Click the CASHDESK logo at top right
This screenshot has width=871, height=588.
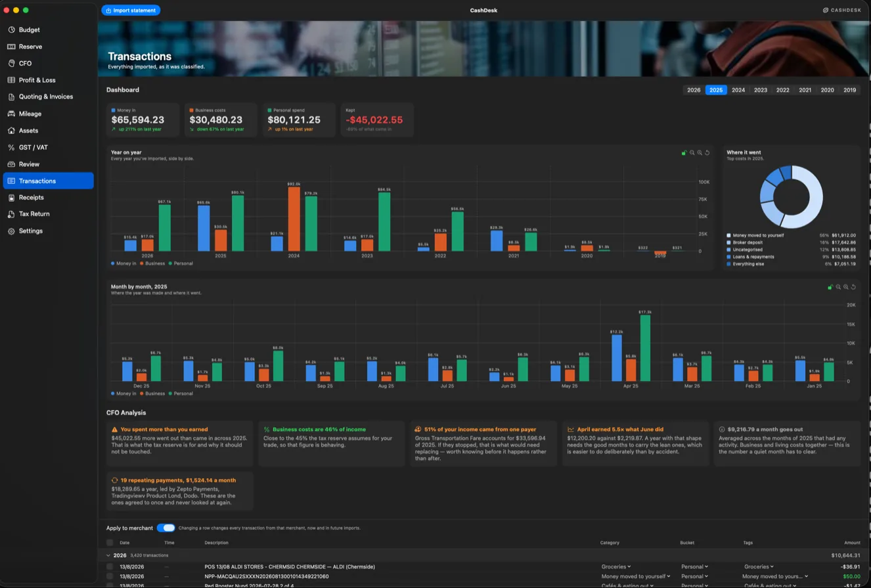click(843, 10)
